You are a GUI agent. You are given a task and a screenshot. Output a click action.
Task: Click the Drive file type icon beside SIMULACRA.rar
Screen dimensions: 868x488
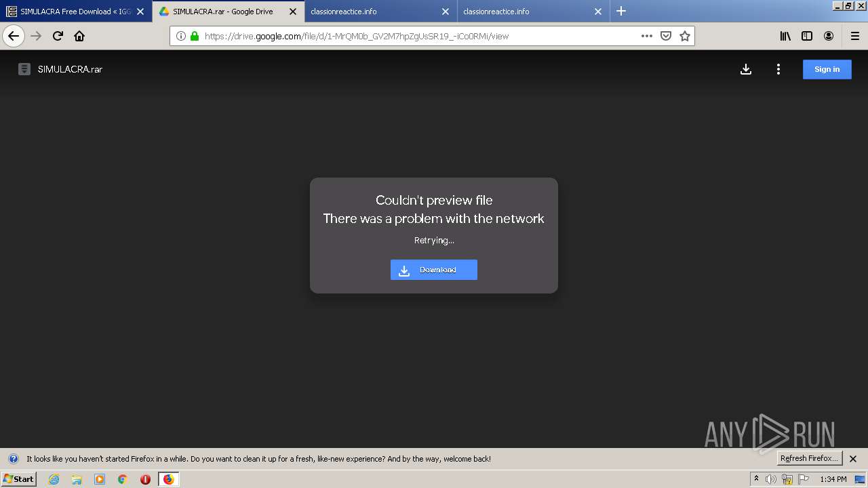click(x=24, y=69)
